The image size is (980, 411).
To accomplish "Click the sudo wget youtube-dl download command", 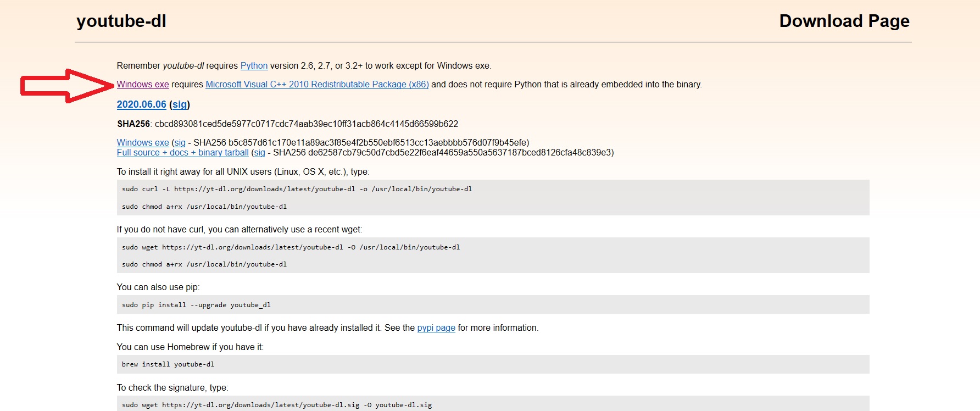I will 291,247.
